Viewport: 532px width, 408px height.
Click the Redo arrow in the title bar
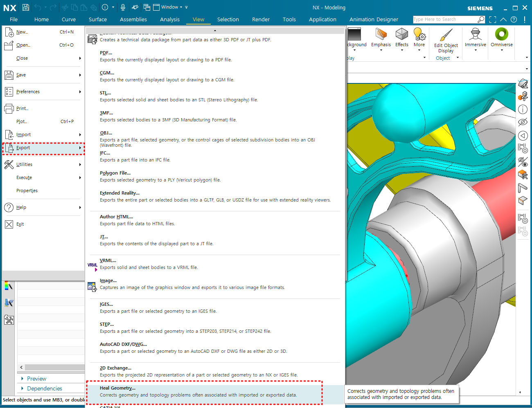tap(53, 7)
